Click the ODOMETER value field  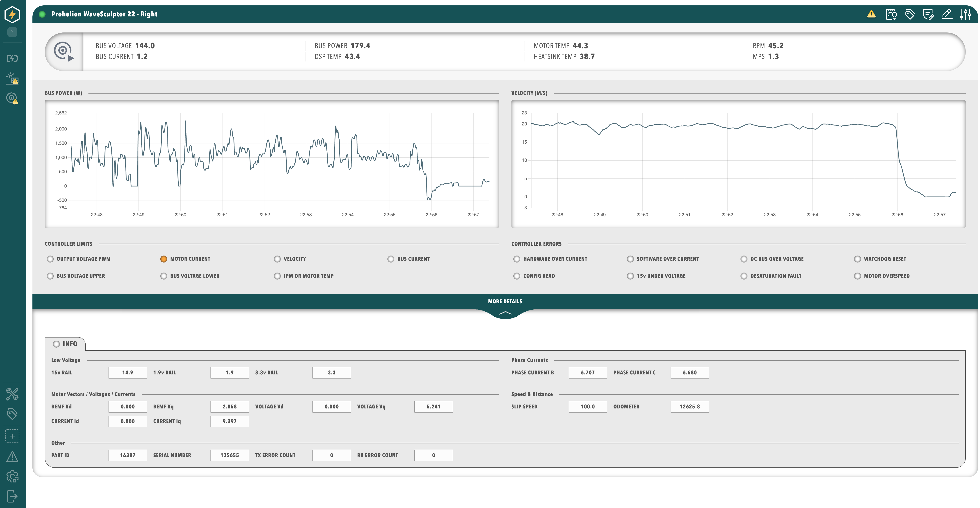point(689,406)
